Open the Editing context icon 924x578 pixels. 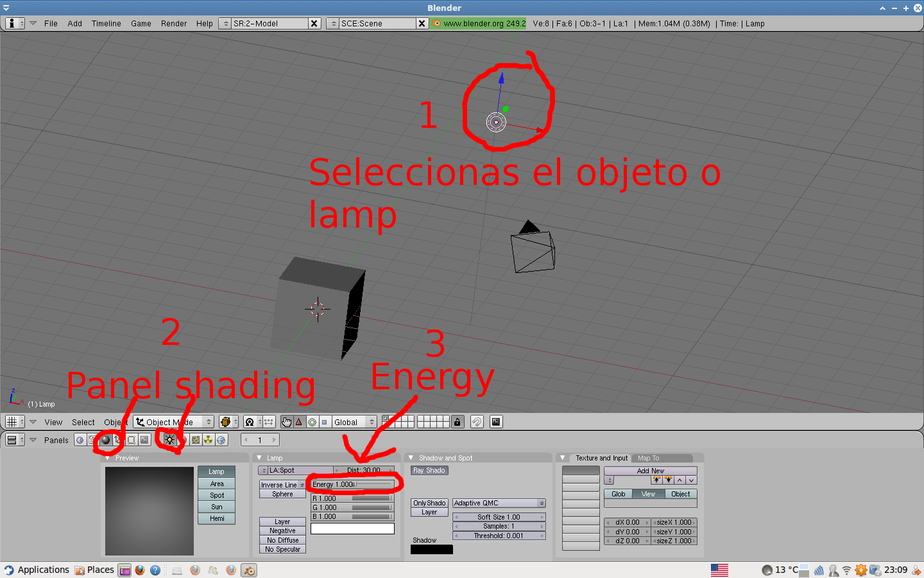click(x=132, y=440)
